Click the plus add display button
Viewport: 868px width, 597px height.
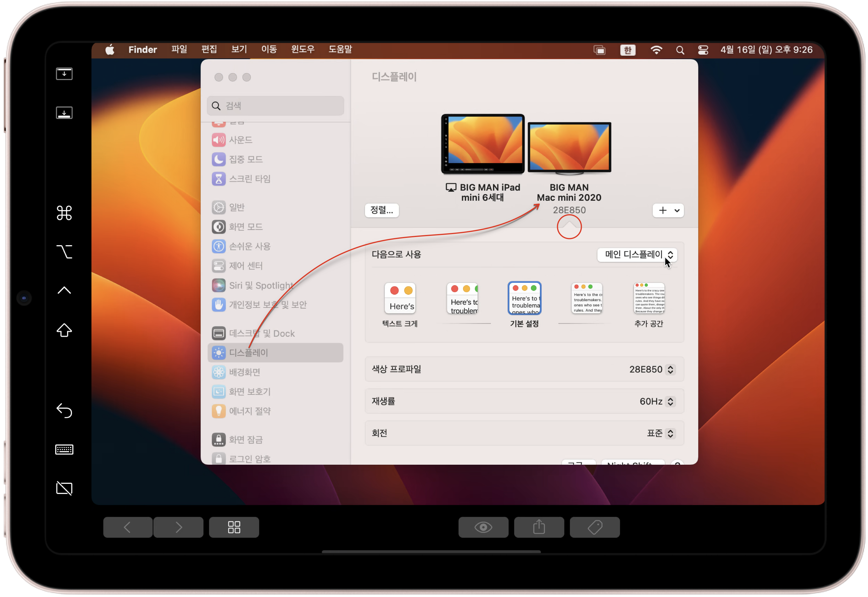tap(662, 211)
